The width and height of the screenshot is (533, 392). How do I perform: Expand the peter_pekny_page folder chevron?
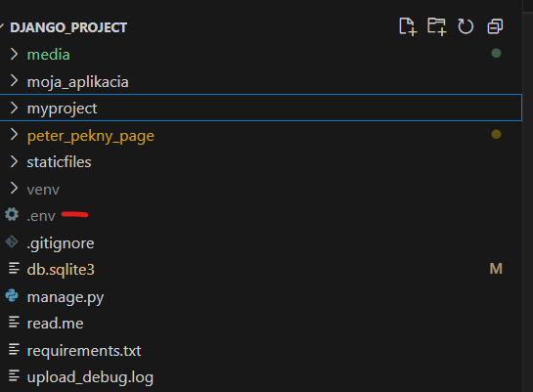[x=14, y=135]
